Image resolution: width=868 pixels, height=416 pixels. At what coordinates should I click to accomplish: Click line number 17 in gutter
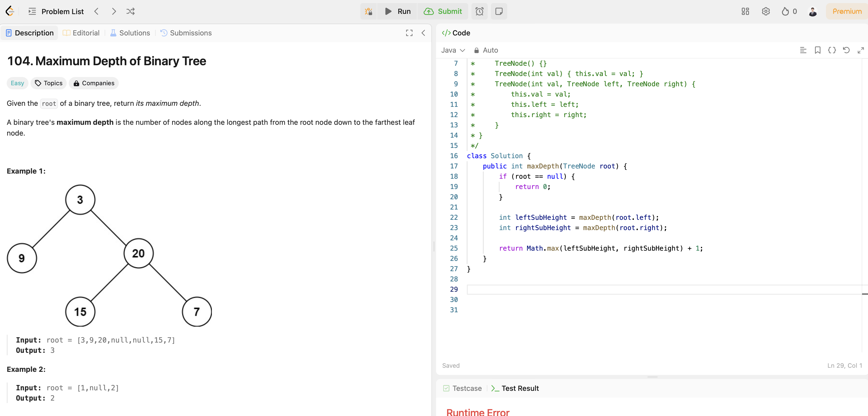tap(453, 166)
